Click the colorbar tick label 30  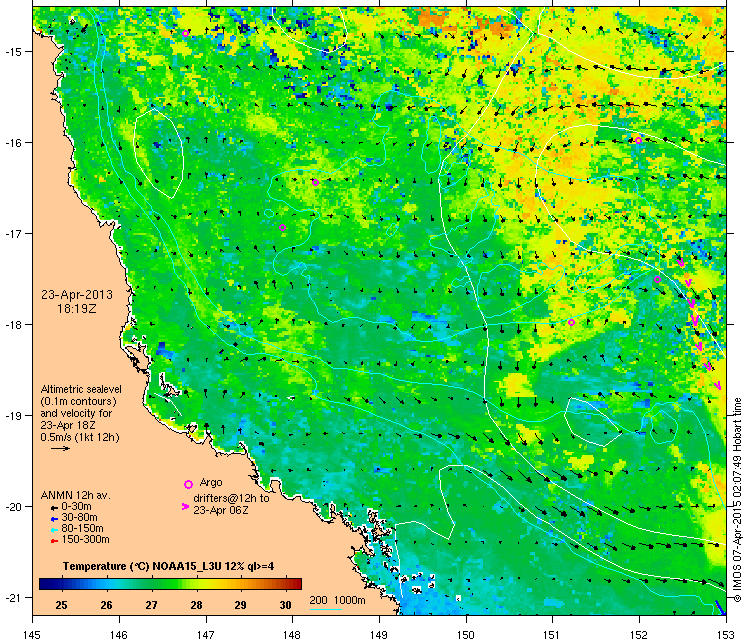tap(286, 606)
